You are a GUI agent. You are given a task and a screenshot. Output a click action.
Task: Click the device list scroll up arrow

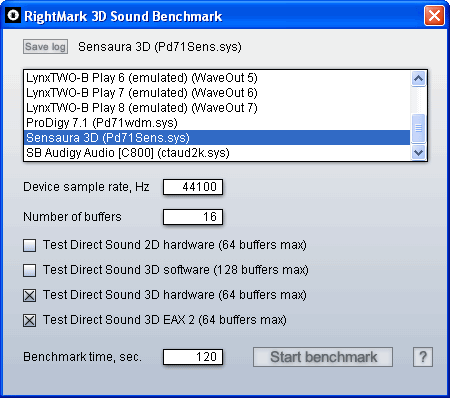coord(418,79)
